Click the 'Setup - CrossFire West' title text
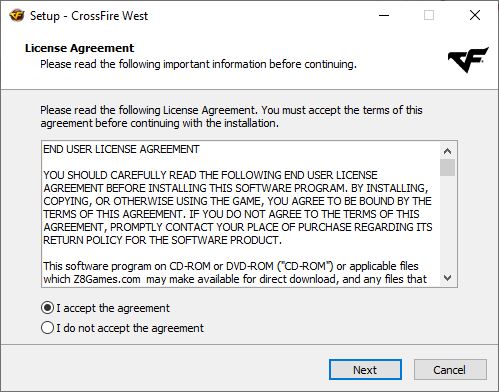The width and height of the screenshot is (499, 392). click(89, 16)
